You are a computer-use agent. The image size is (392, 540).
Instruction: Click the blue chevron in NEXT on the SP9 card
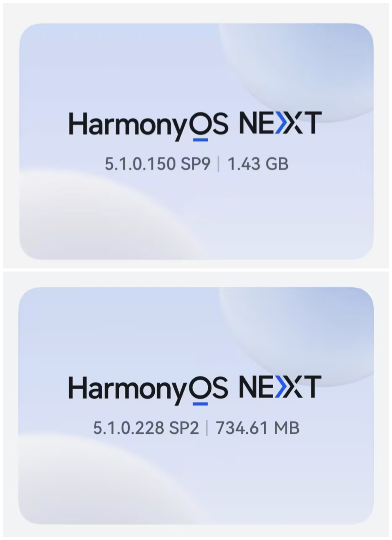[x=282, y=123]
